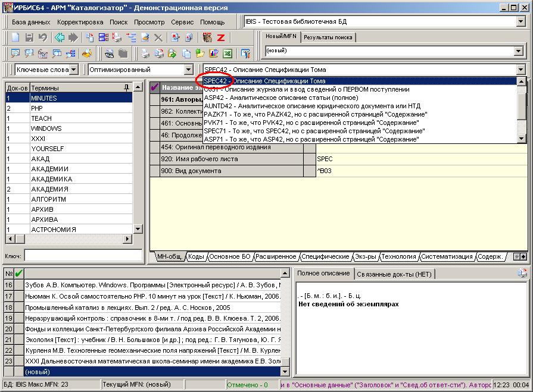
Task: Create a new record with the blank page icon
Action: tap(16, 37)
